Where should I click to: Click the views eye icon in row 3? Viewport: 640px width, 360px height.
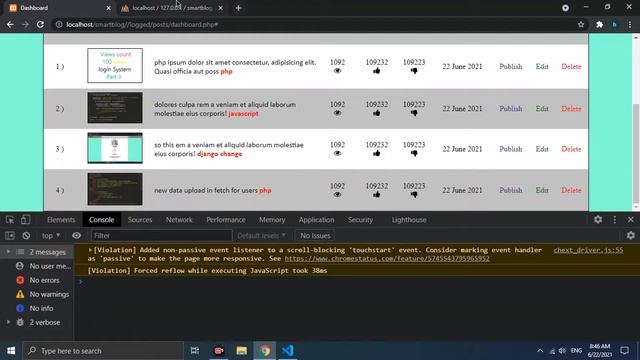tap(337, 153)
